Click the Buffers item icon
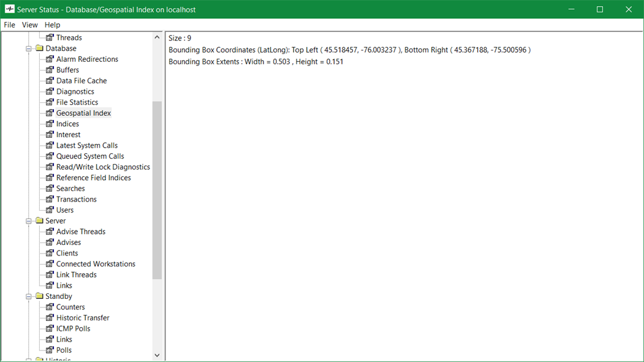The height and width of the screenshot is (362, 644). coord(50,70)
